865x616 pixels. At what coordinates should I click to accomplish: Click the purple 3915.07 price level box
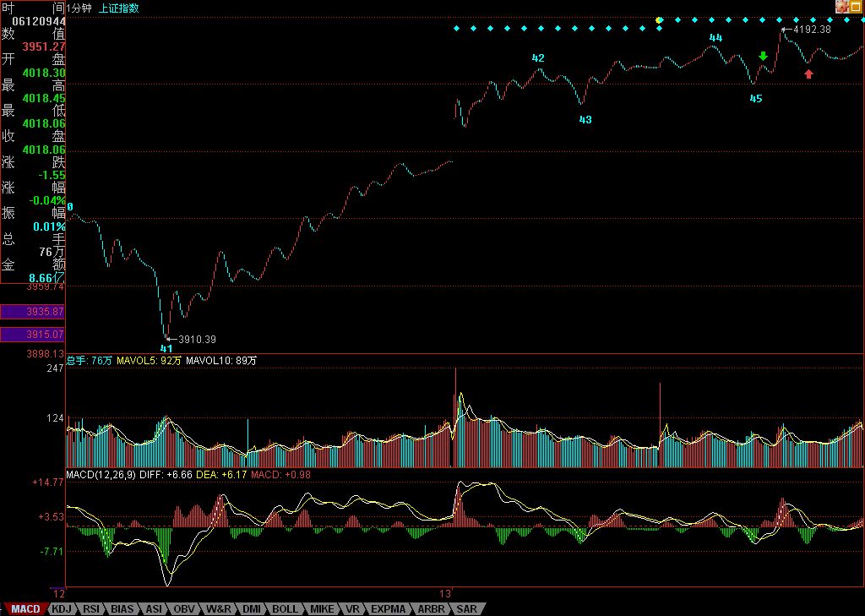pyautogui.click(x=33, y=335)
